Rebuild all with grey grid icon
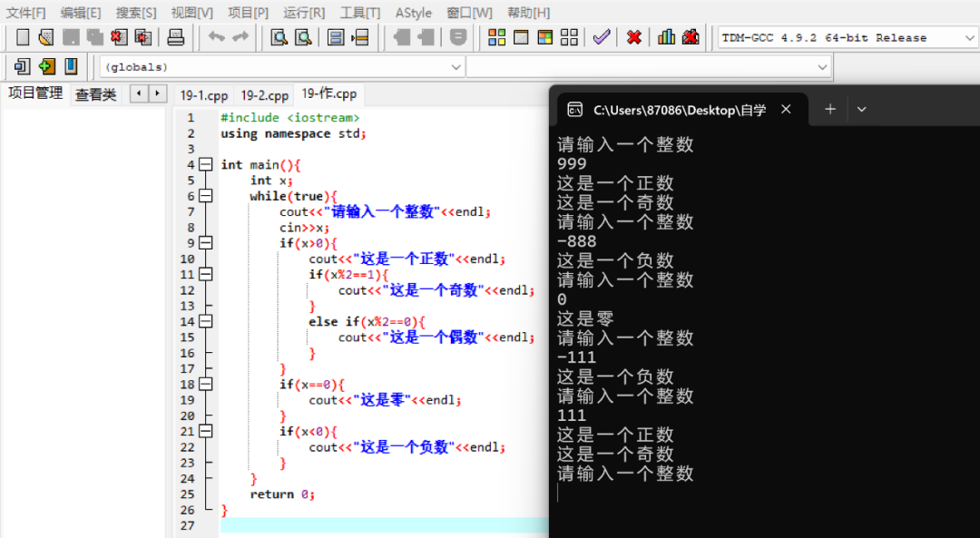This screenshot has height=538, width=980. 569,37
